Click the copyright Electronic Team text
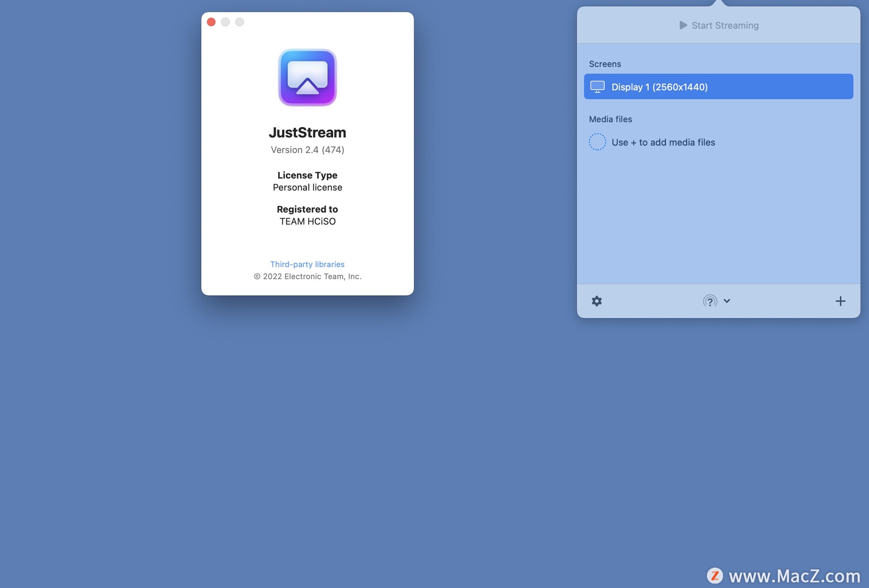Viewport: 869px width, 588px height. [307, 276]
